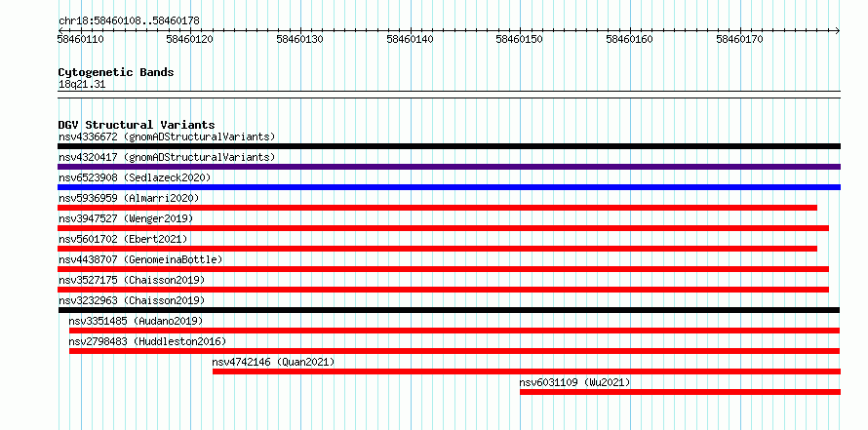The height and width of the screenshot is (430, 868).
Task: Click the red bar under nsv2798483
Action: click(454, 351)
